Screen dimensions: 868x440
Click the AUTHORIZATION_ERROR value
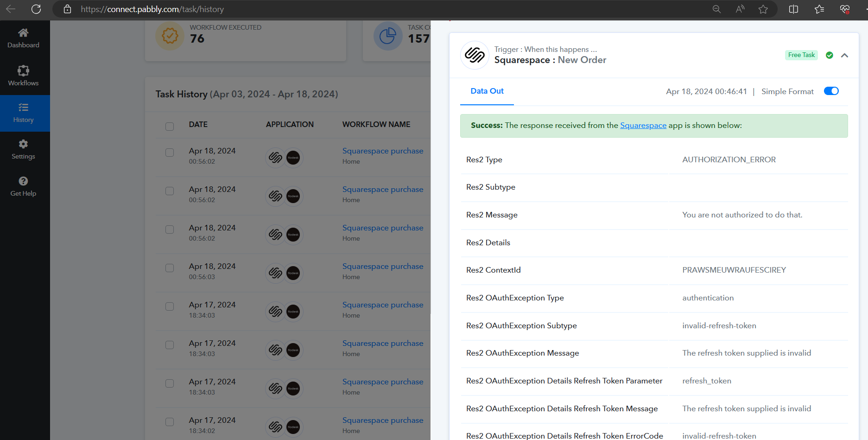(729, 160)
